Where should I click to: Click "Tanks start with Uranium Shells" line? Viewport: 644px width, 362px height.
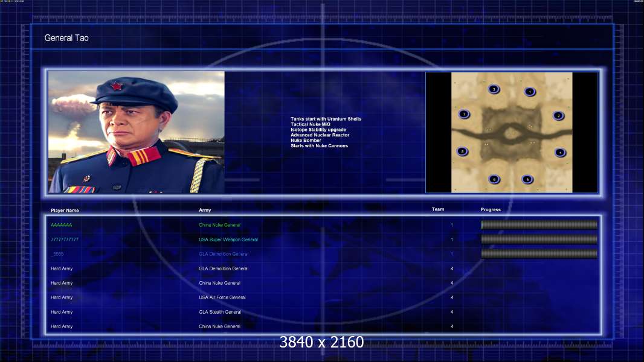[x=326, y=119]
